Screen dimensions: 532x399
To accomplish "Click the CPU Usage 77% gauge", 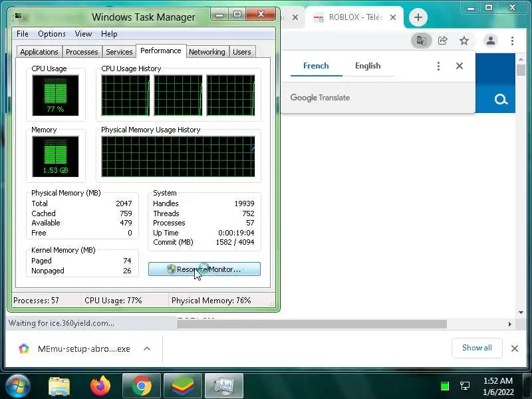I will (55, 95).
